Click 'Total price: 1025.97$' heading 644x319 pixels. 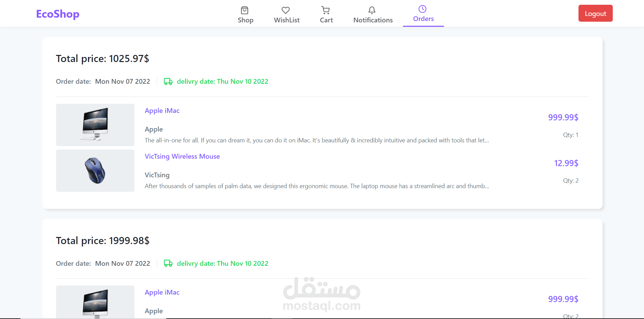pyautogui.click(x=103, y=59)
